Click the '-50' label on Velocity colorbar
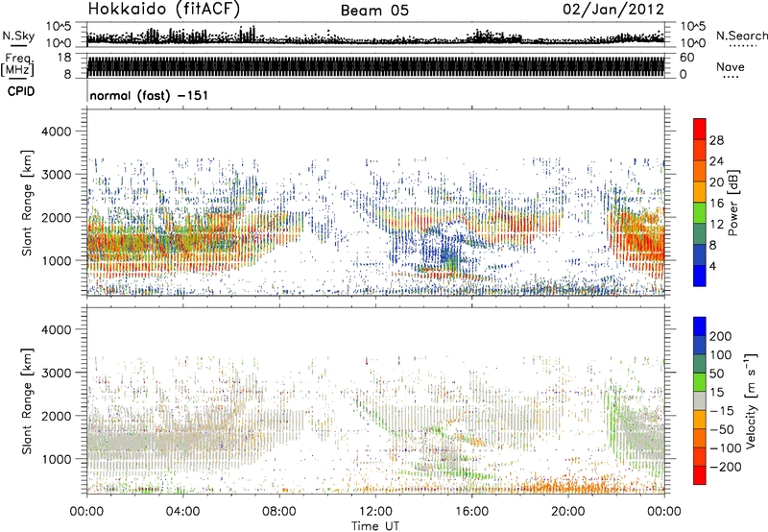 pyautogui.click(x=721, y=429)
